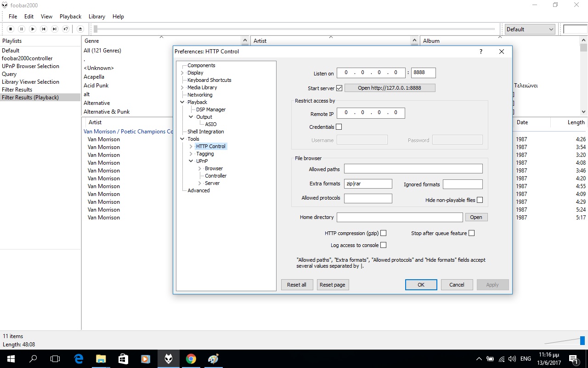Click the volume icon in system tray
588x368 pixels.
(513, 359)
